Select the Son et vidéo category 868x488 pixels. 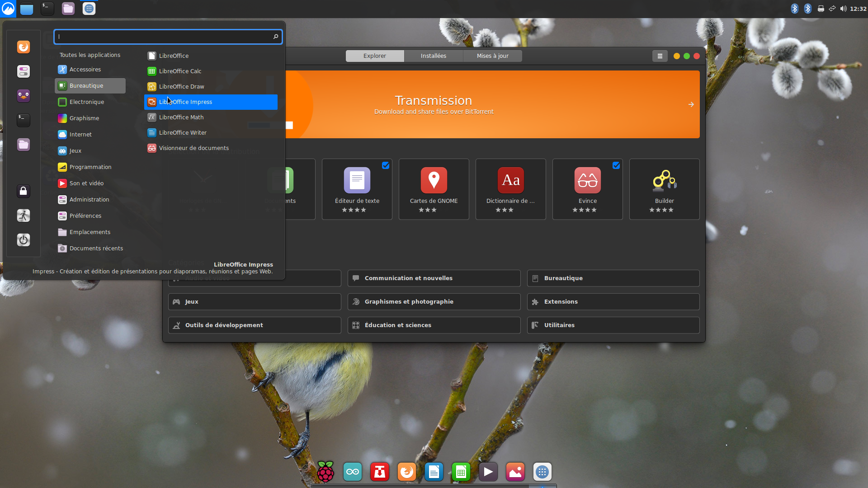90,183
